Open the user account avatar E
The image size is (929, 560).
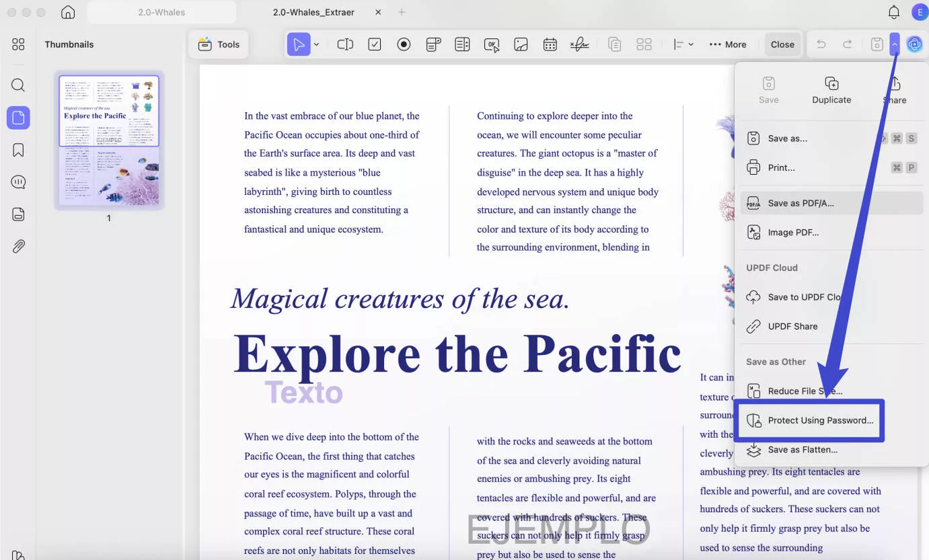click(x=919, y=12)
